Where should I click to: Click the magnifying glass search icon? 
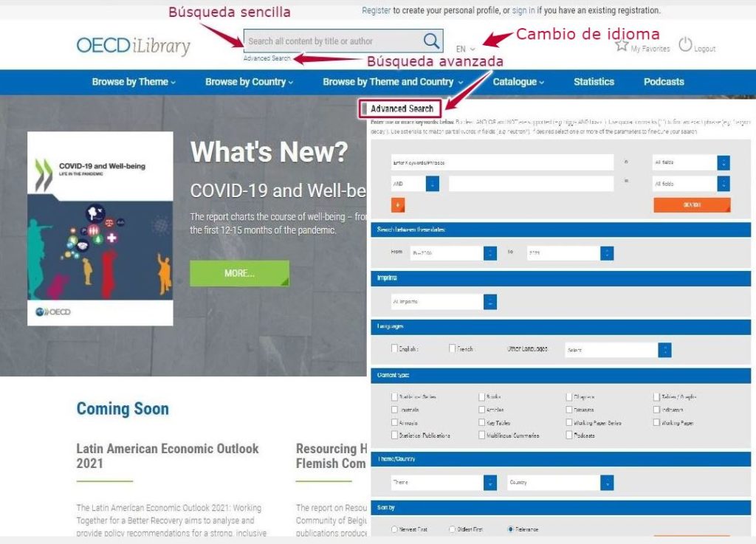pyautogui.click(x=431, y=41)
